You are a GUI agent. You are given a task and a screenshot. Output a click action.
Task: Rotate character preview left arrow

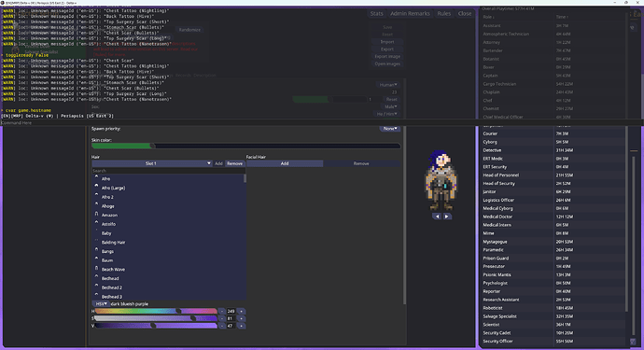(437, 217)
